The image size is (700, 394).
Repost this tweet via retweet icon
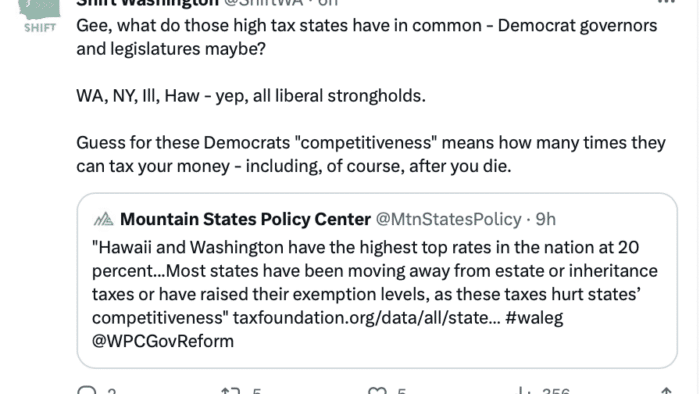pos(230,391)
